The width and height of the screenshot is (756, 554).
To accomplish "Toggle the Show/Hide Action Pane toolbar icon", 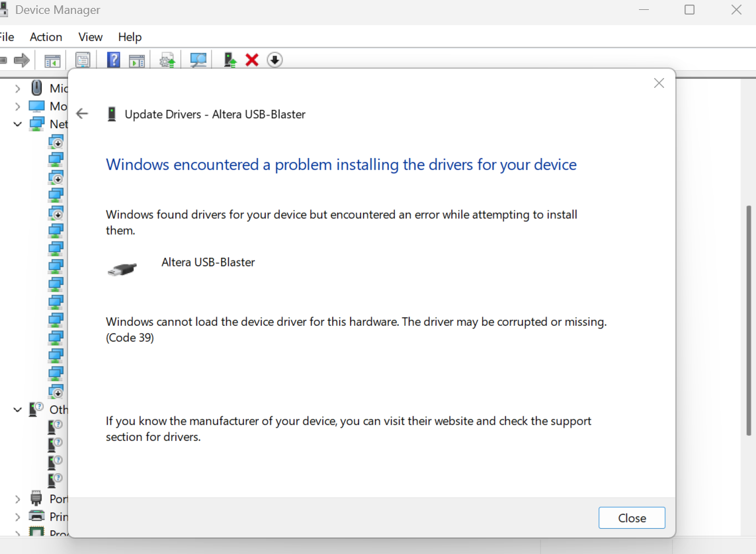I will [x=137, y=61].
